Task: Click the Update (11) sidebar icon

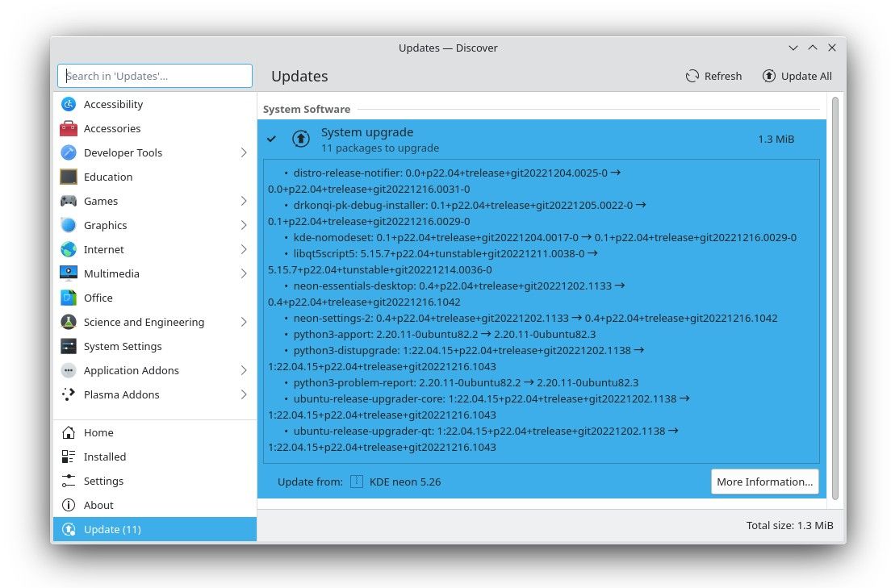Action: pos(68,529)
